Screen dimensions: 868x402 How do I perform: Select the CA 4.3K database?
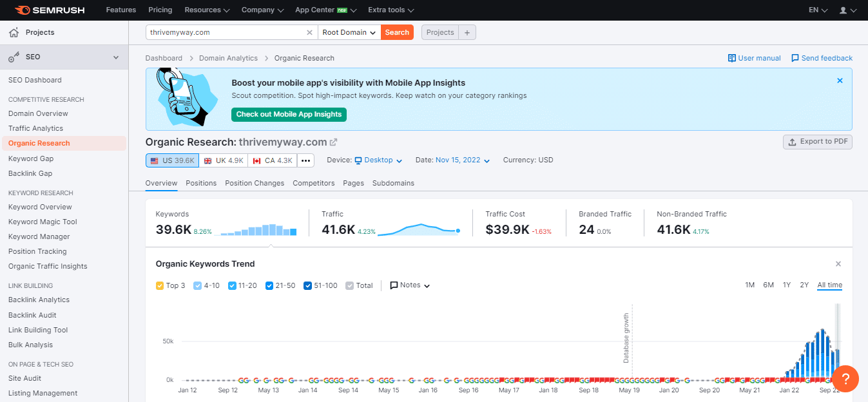coord(272,160)
